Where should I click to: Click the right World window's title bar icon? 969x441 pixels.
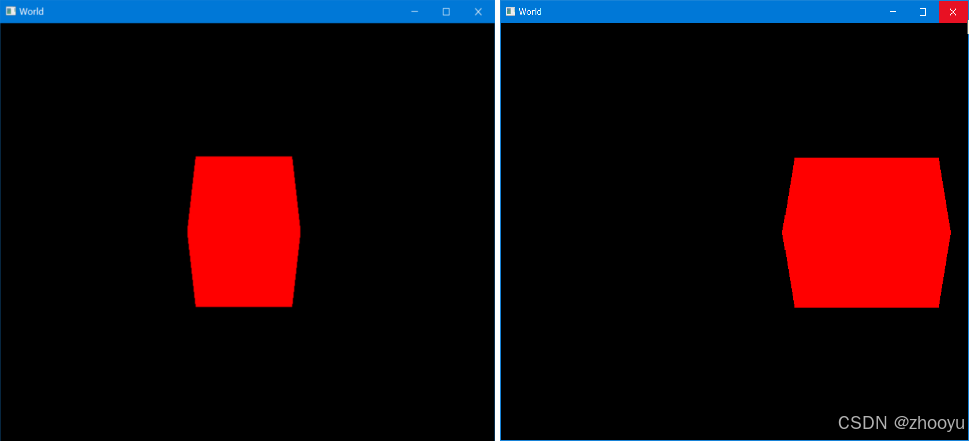(510, 11)
